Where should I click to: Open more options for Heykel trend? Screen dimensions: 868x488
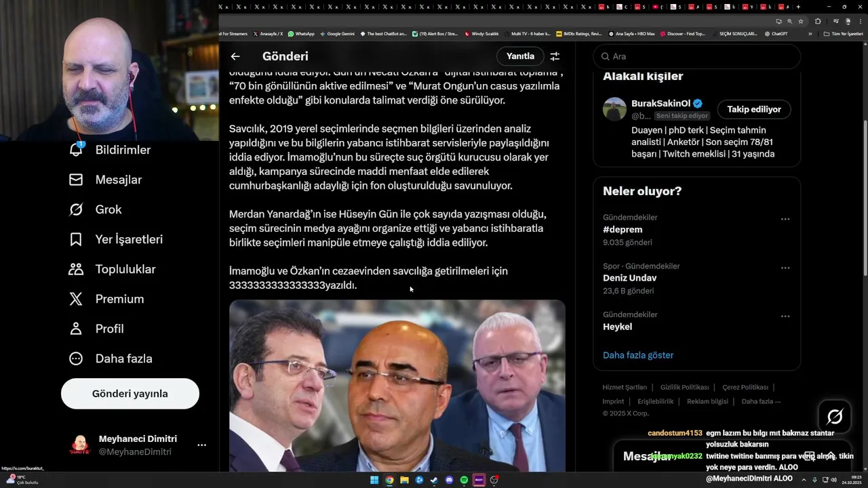pyautogui.click(x=785, y=317)
